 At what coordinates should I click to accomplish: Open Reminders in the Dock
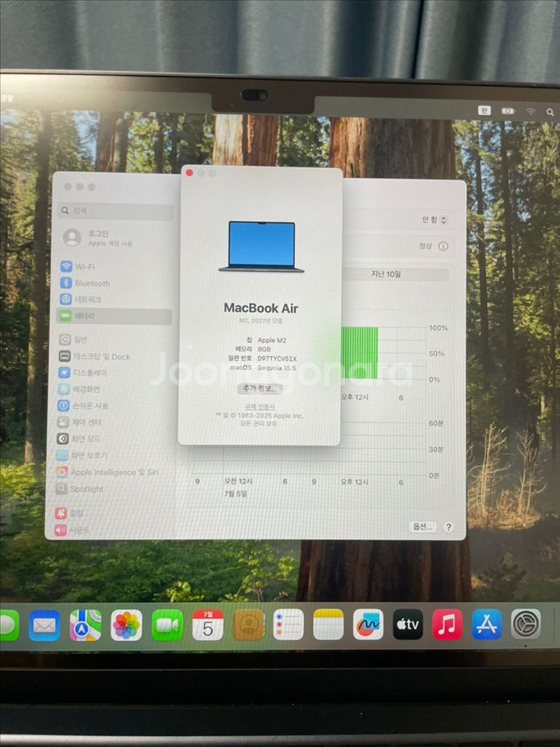[x=288, y=624]
